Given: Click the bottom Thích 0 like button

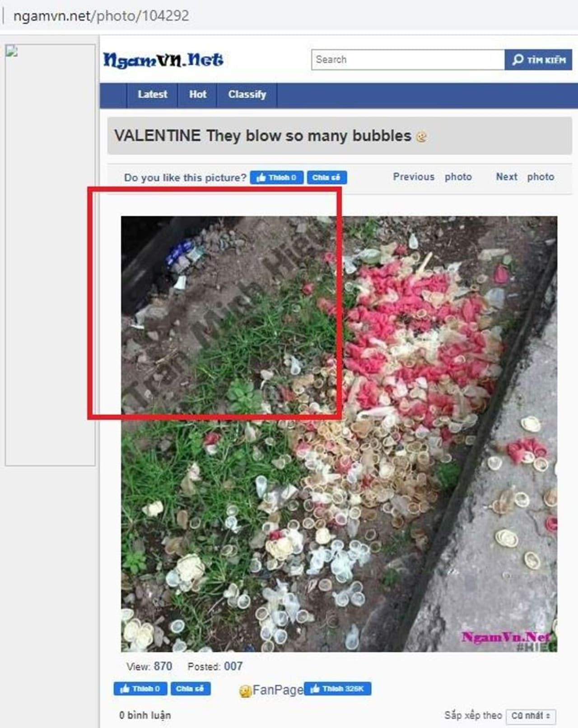Looking at the screenshot, I should pos(140,689).
